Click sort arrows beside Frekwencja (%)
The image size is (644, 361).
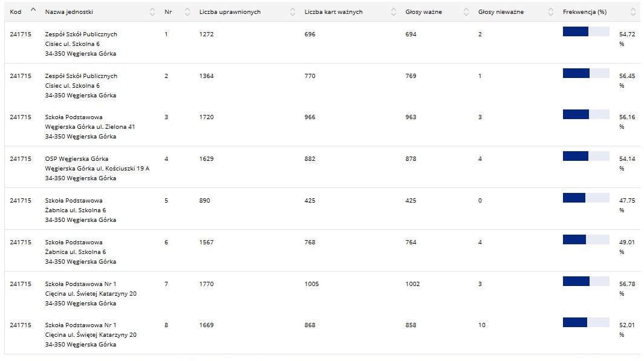click(633, 12)
